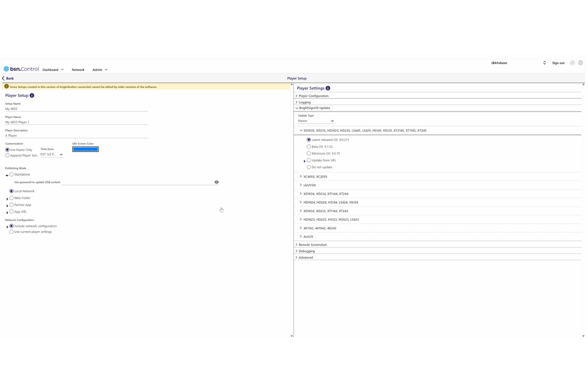Expand the 4K1142, 4K1042 model group

(x=301, y=228)
